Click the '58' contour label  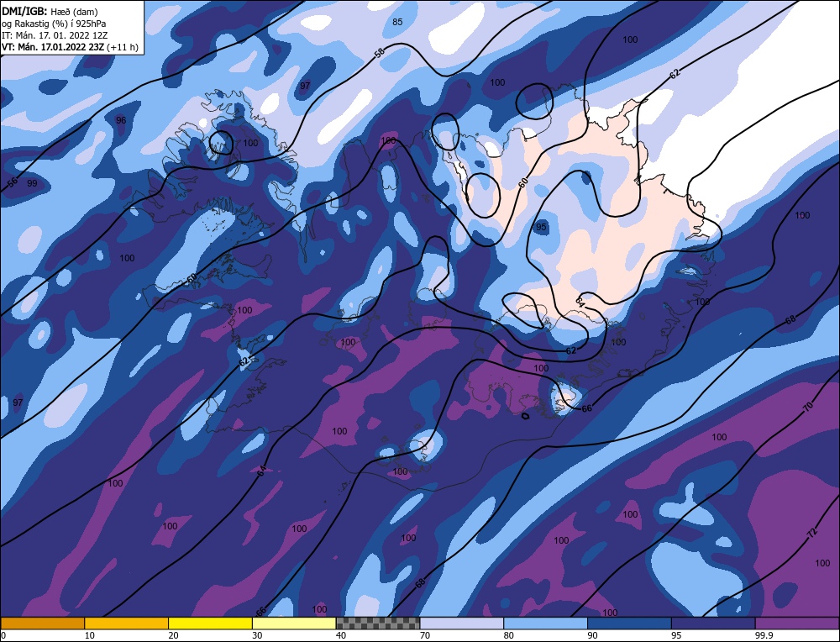379,53
